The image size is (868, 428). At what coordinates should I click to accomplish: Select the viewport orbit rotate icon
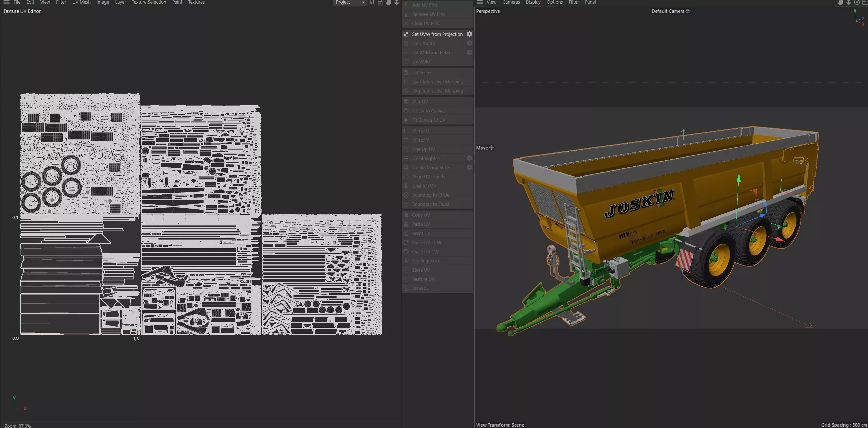pos(857,2)
